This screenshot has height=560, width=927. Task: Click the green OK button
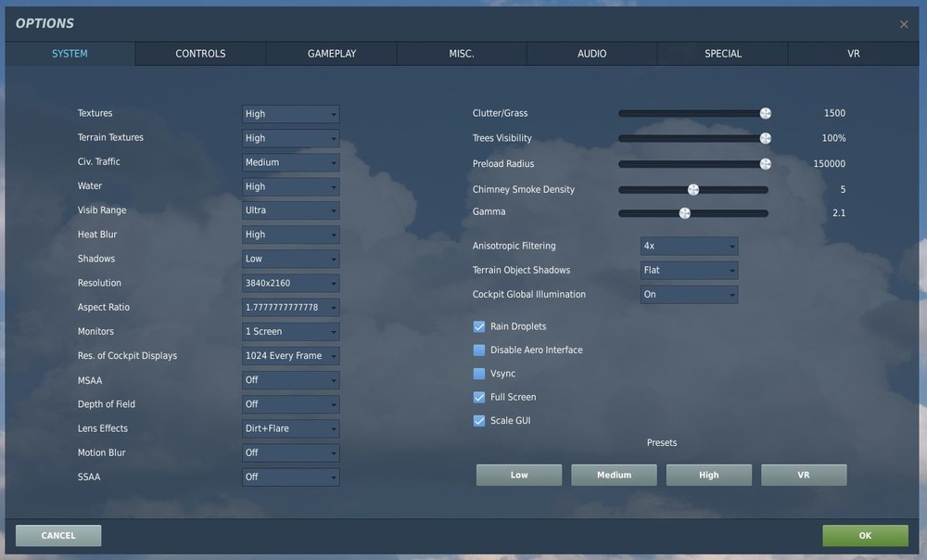[865, 535]
